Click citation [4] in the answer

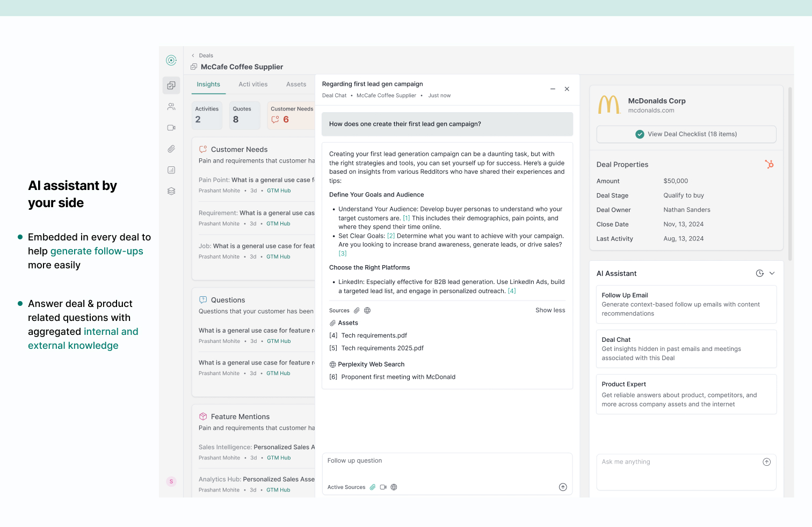tap(512, 291)
